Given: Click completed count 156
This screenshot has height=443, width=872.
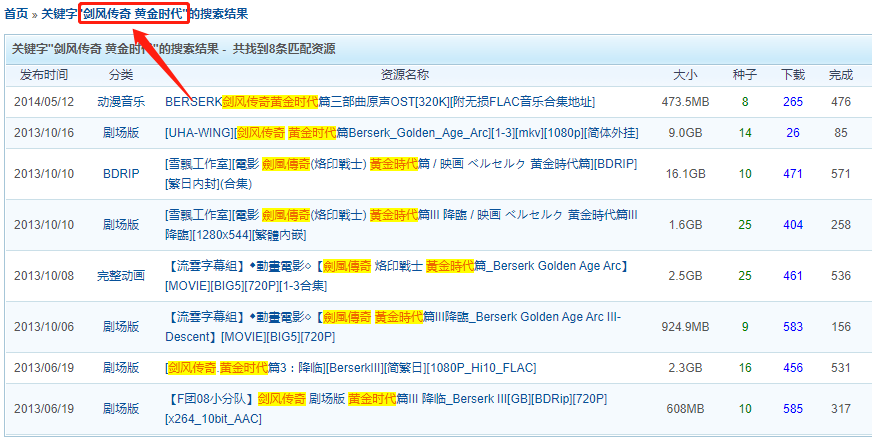Looking at the screenshot, I should (841, 327).
